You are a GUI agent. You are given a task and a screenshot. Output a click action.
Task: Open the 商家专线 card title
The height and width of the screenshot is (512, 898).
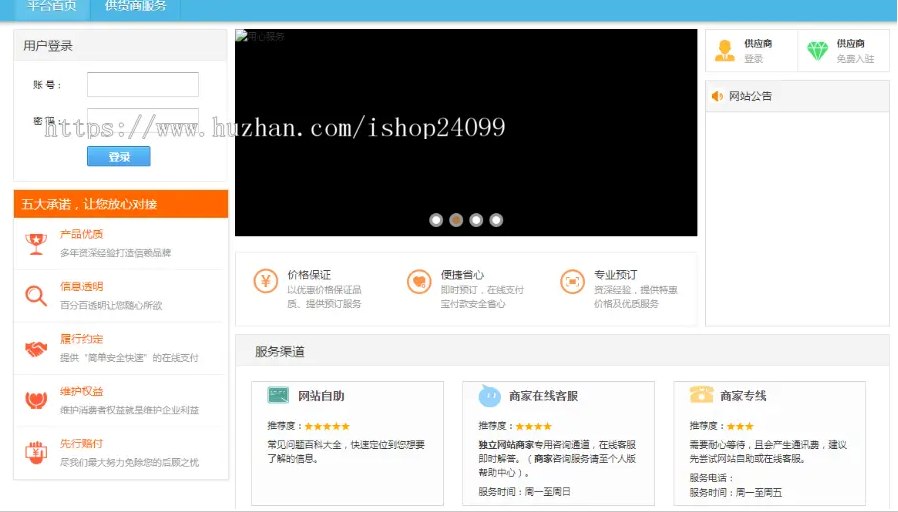click(x=743, y=396)
